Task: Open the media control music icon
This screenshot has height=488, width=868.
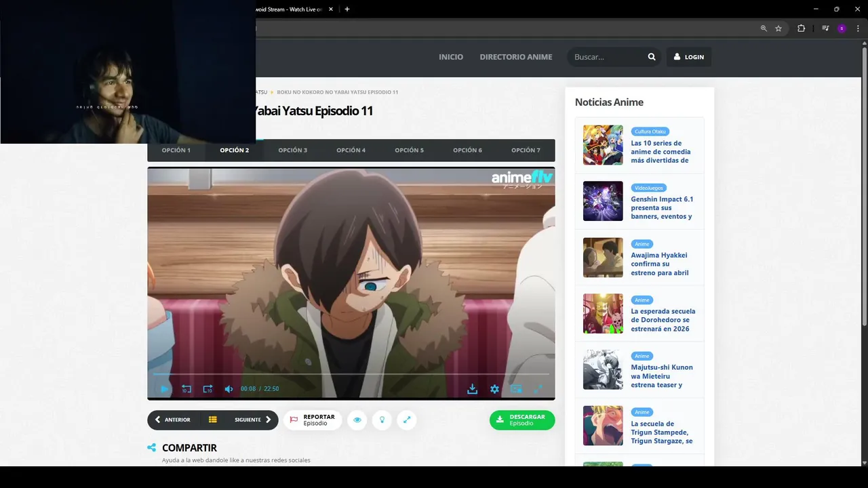Action: pyautogui.click(x=825, y=28)
